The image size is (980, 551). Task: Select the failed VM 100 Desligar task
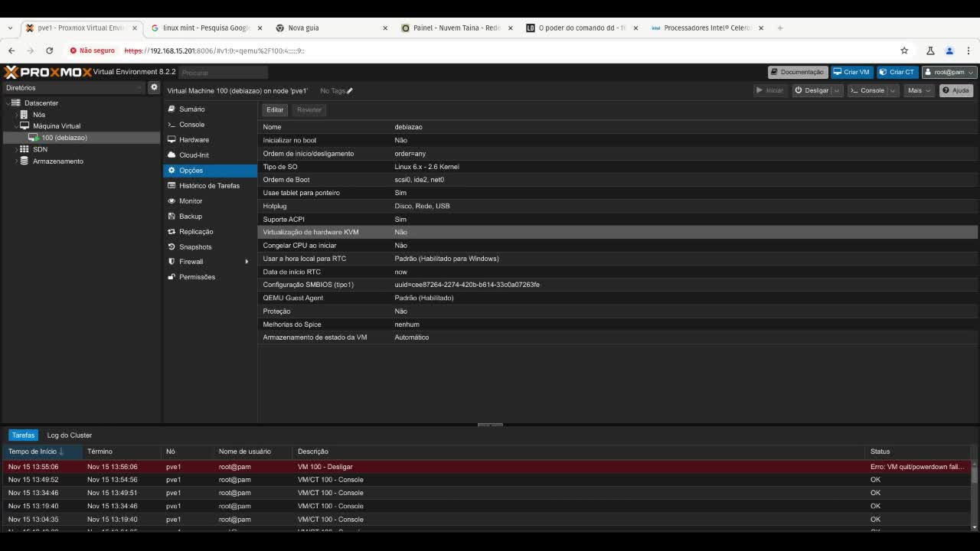click(487, 467)
